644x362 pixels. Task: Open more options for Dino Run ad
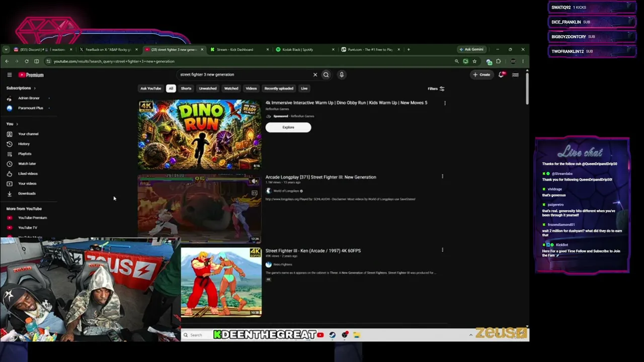[x=445, y=103]
